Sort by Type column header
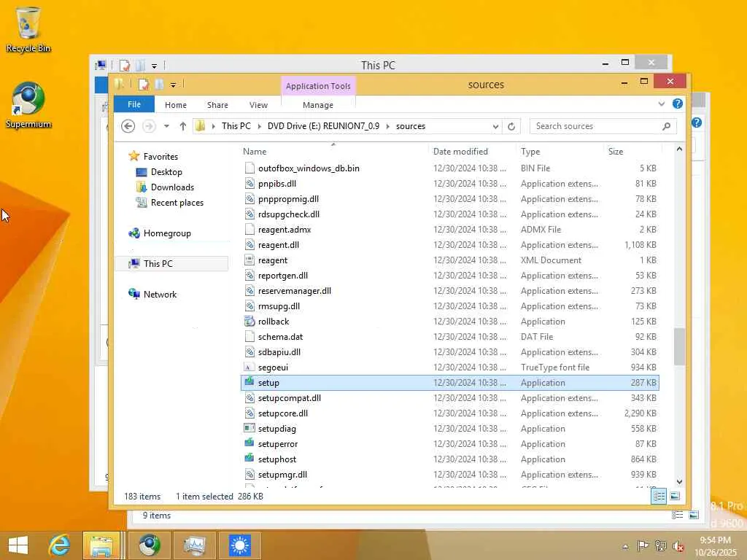747x560 pixels. point(560,152)
